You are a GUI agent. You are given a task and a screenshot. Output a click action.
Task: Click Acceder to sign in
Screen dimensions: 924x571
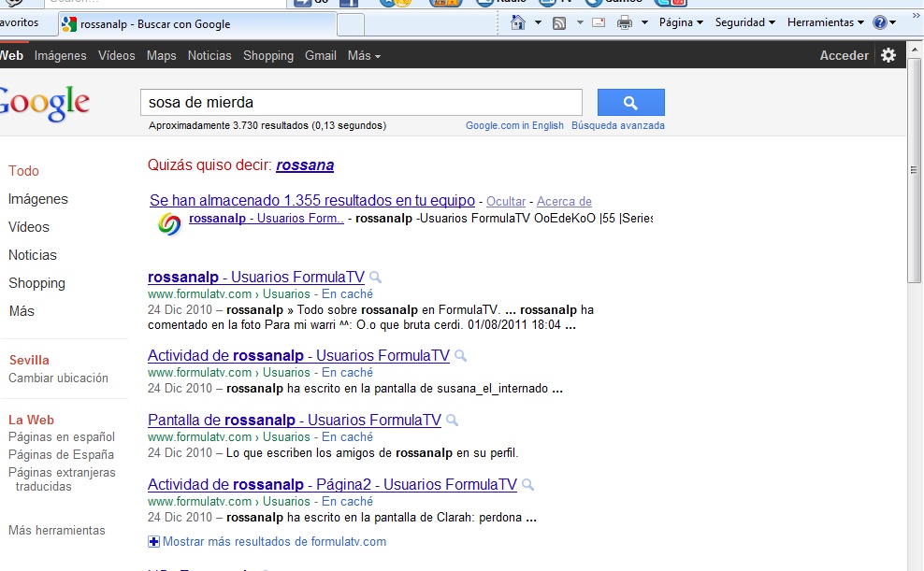(844, 56)
